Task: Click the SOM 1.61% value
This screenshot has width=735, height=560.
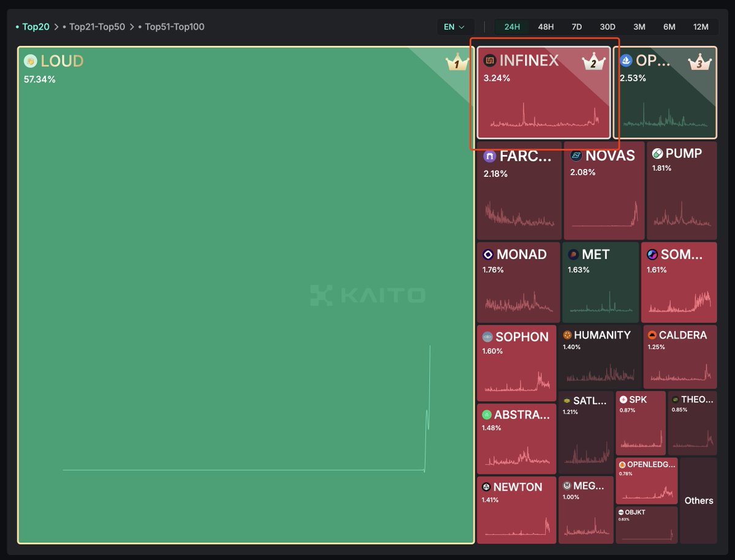Action: tap(657, 270)
